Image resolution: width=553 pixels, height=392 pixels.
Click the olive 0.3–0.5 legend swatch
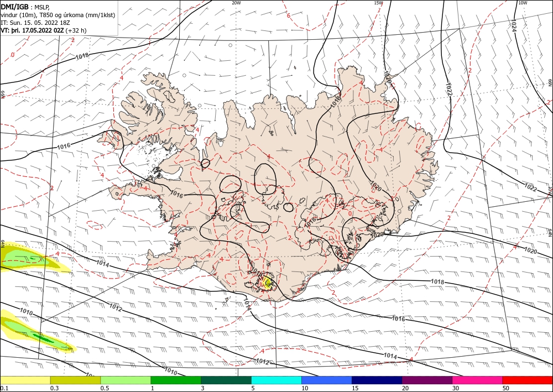(75, 380)
